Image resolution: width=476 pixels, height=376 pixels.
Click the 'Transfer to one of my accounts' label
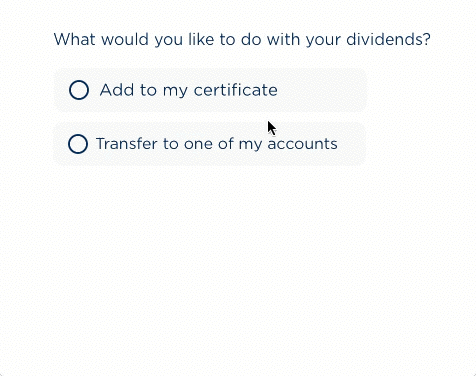coord(217,144)
